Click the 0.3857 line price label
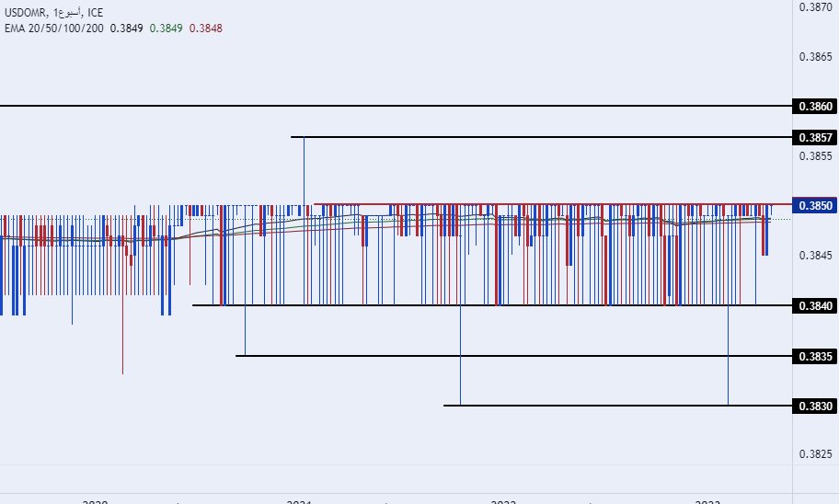The height and width of the screenshot is (504, 839). click(x=815, y=138)
